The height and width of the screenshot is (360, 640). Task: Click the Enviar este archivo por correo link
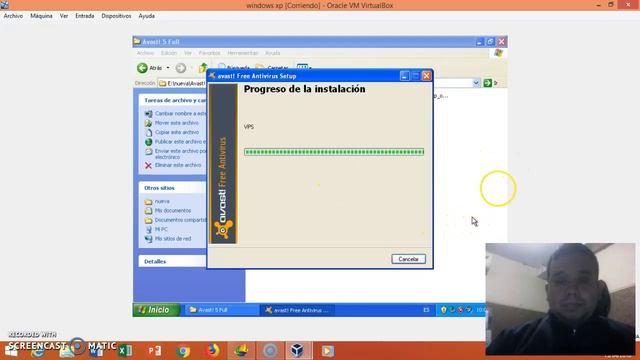[x=180, y=154]
